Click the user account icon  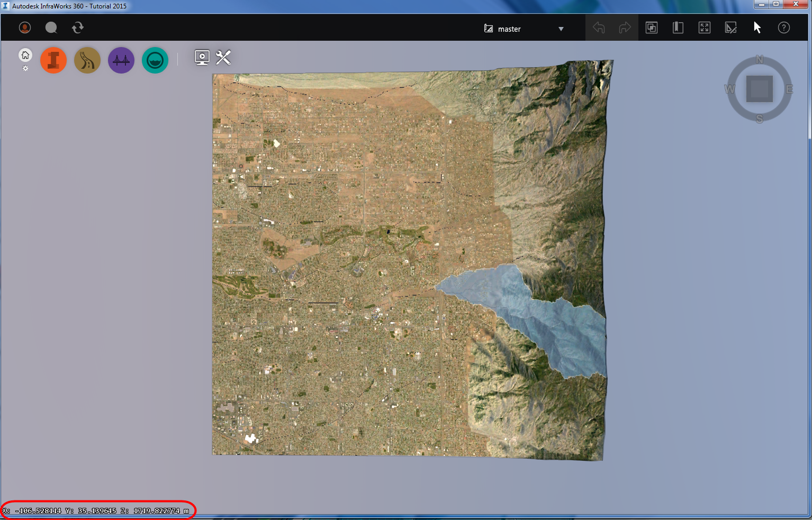click(x=25, y=28)
